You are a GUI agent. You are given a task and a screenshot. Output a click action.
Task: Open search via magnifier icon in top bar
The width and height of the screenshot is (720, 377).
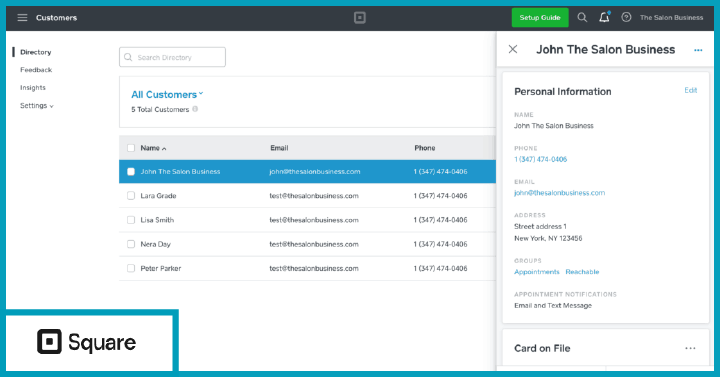[582, 17]
